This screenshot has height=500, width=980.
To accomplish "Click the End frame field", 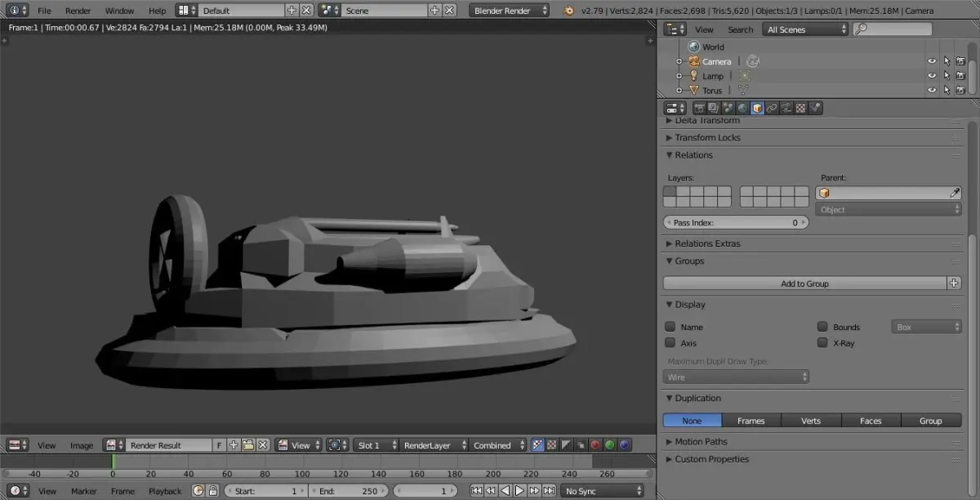I will point(347,491).
